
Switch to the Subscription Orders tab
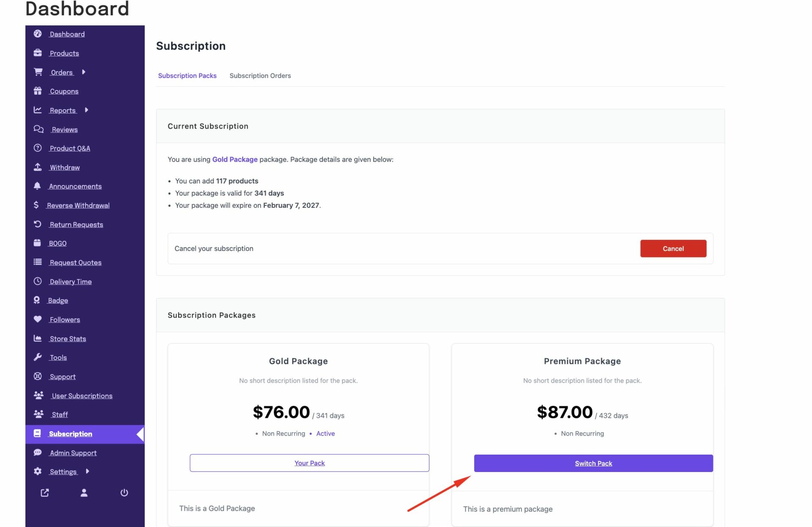pos(260,76)
